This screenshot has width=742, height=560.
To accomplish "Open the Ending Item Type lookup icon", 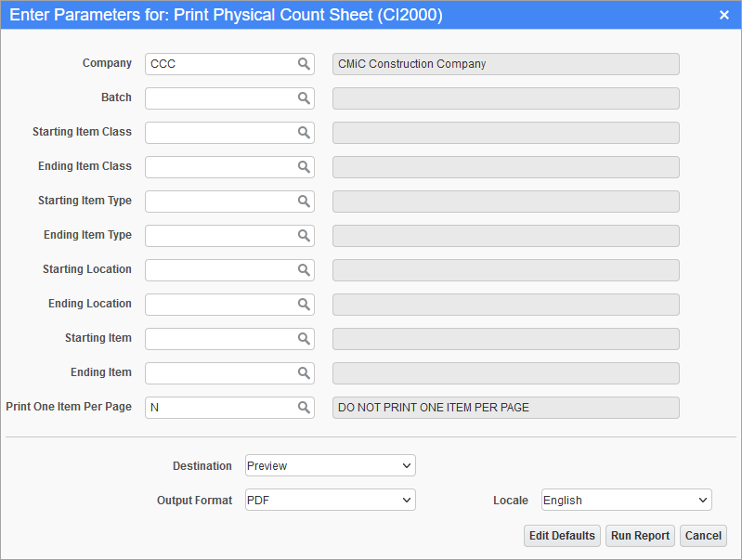I will coord(304,236).
